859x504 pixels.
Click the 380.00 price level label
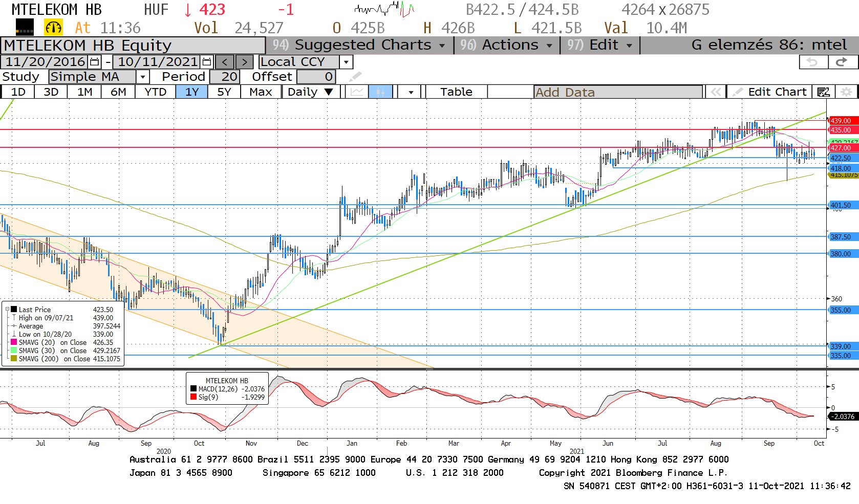click(x=842, y=254)
